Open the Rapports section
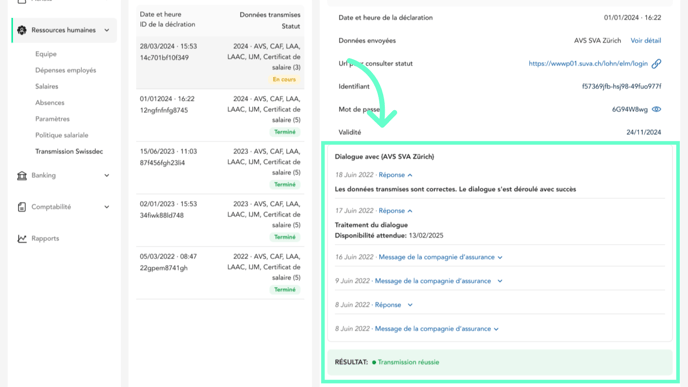Viewport: 688px width, 387px height. pos(45,239)
